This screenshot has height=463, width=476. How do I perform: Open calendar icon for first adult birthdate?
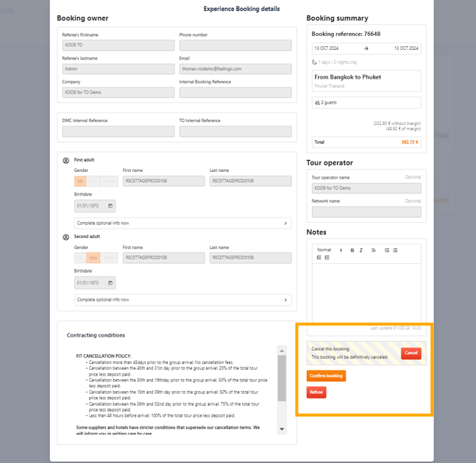pos(110,206)
